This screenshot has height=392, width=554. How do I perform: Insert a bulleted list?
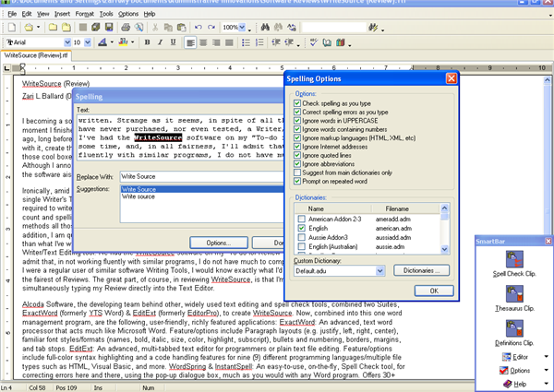246,42
